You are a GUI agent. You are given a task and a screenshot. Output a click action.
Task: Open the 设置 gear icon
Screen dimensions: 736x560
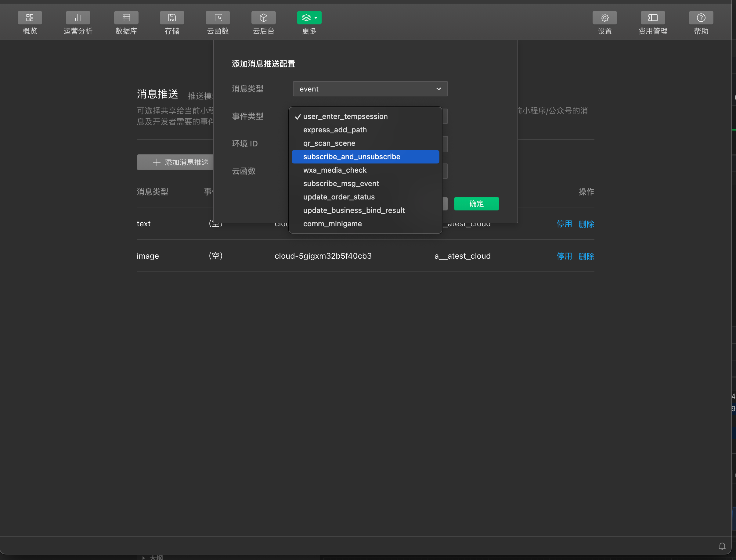tap(604, 18)
